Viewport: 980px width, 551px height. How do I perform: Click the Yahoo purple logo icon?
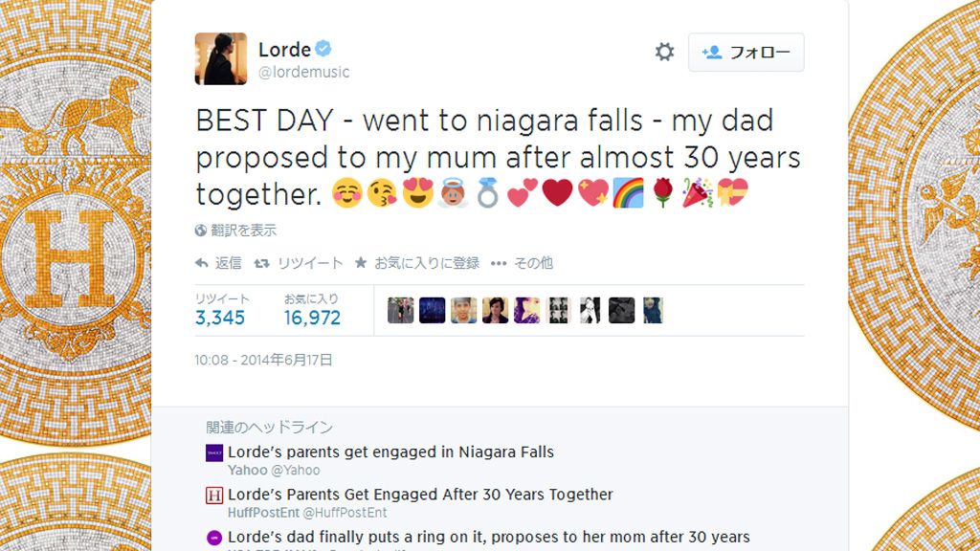click(214, 452)
